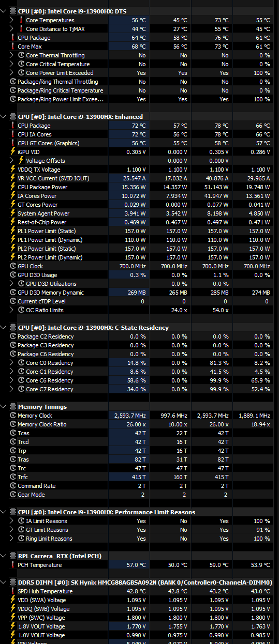Click the CPU GT Cores thermometer icon
This screenshot has height=644, width=279.
[13, 143]
